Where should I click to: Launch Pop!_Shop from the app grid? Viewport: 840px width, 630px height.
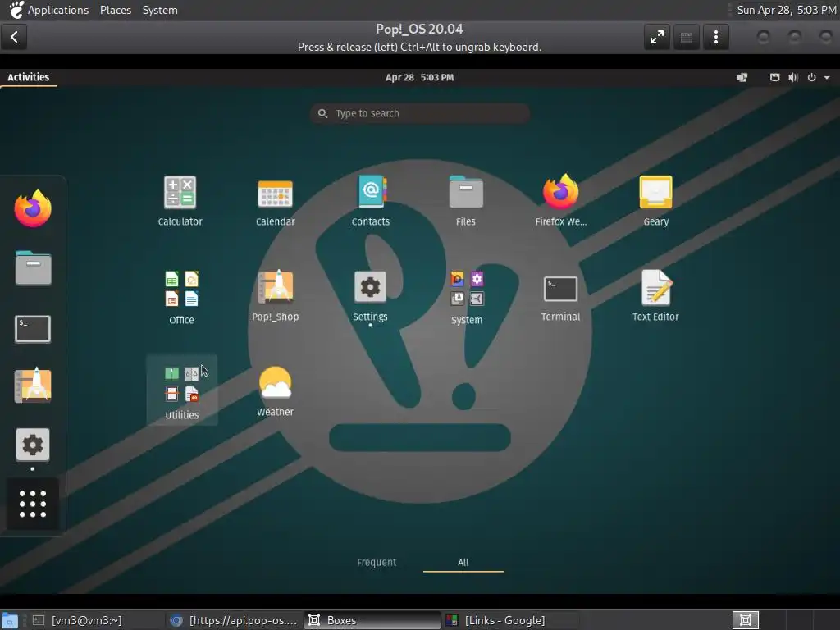pos(275,295)
